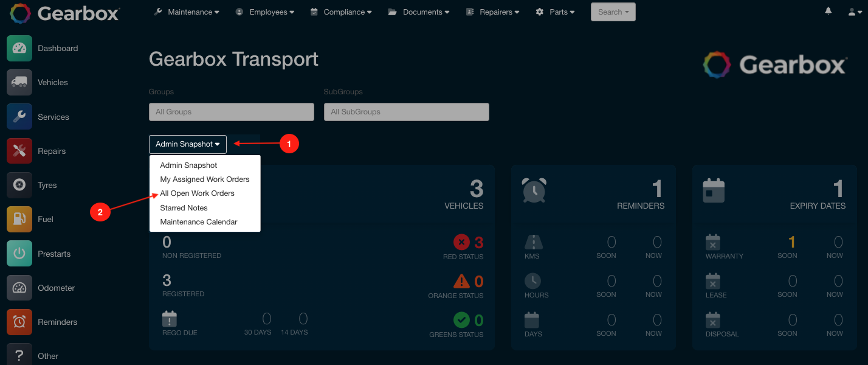
Task: Click the Expiry Dates calendar icon
Action: pyautogui.click(x=713, y=190)
